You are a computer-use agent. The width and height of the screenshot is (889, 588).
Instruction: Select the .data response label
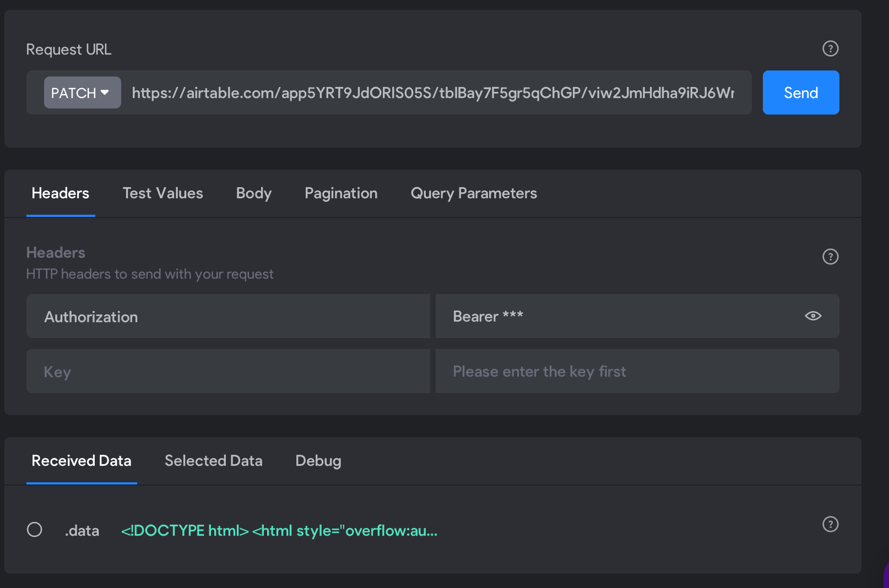(82, 531)
